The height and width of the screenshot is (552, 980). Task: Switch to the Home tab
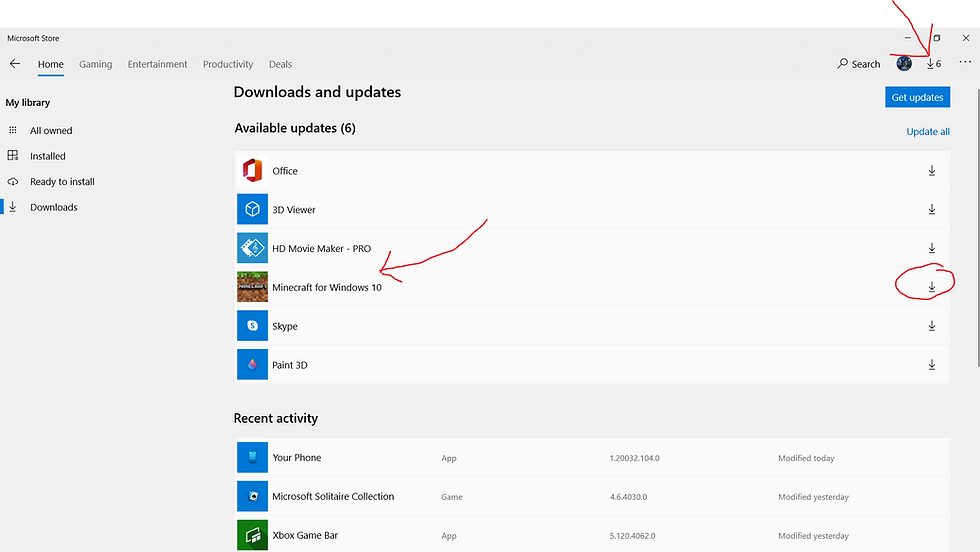[x=51, y=64]
